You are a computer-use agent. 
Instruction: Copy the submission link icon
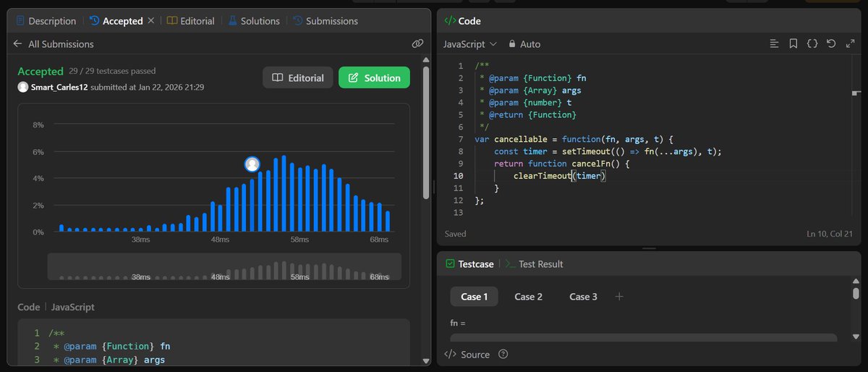point(417,44)
